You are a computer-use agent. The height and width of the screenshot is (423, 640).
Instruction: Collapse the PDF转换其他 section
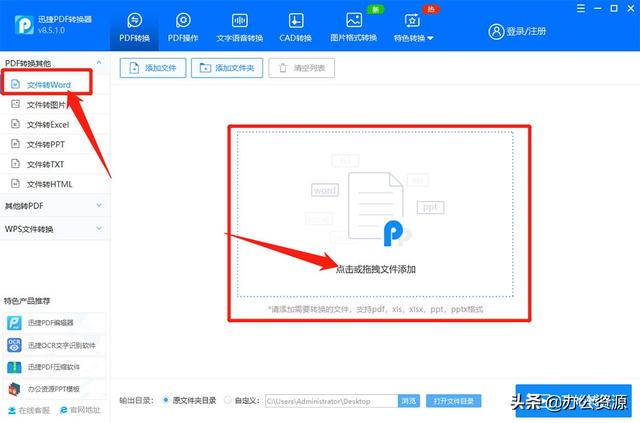tap(99, 62)
